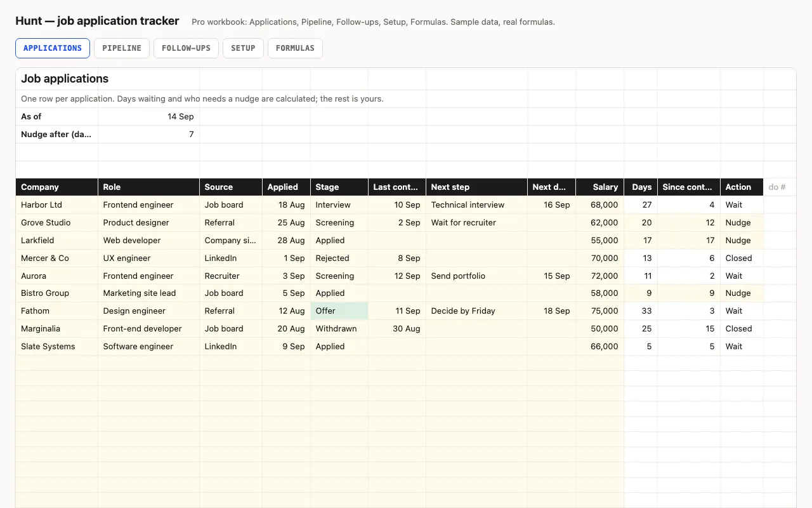Select the Aurora company cell
This screenshot has height=508, width=812.
click(x=57, y=276)
